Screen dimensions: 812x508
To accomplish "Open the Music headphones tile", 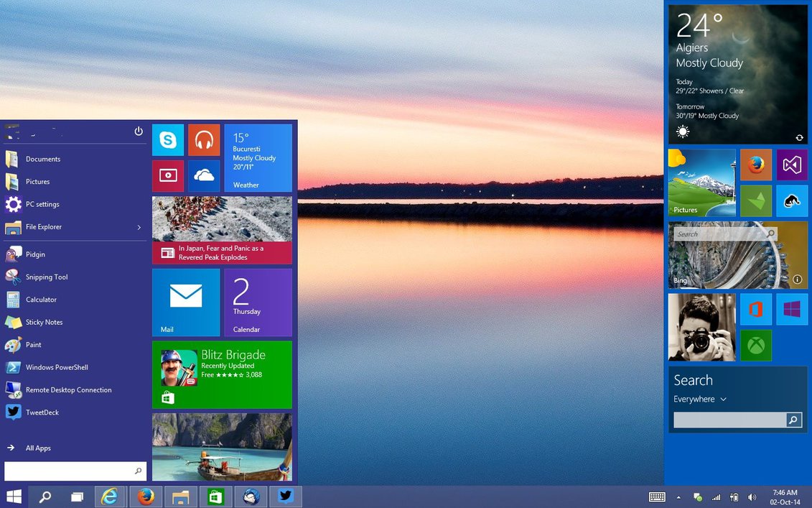I will pyautogui.click(x=204, y=140).
